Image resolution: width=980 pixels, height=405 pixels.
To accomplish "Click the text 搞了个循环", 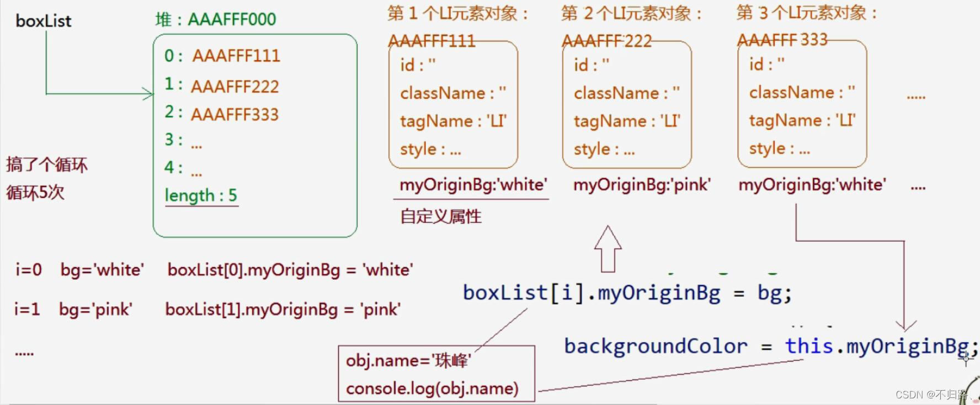I will pyautogui.click(x=47, y=164).
